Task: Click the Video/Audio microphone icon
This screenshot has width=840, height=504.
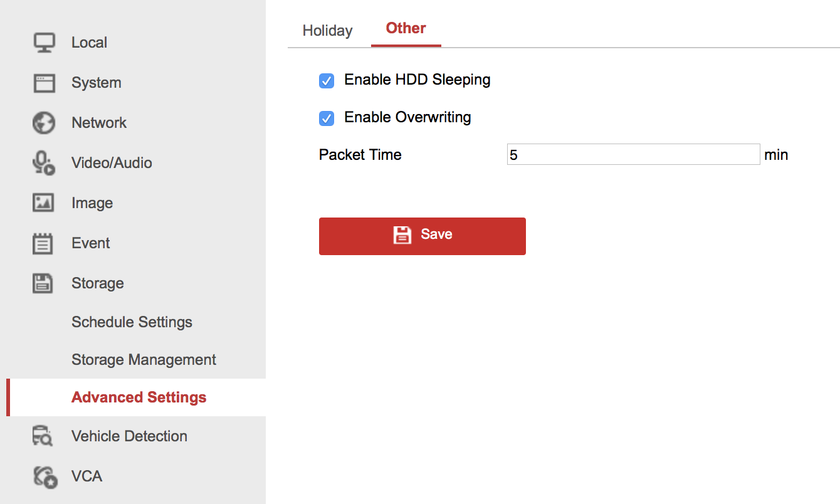Action: click(x=44, y=163)
